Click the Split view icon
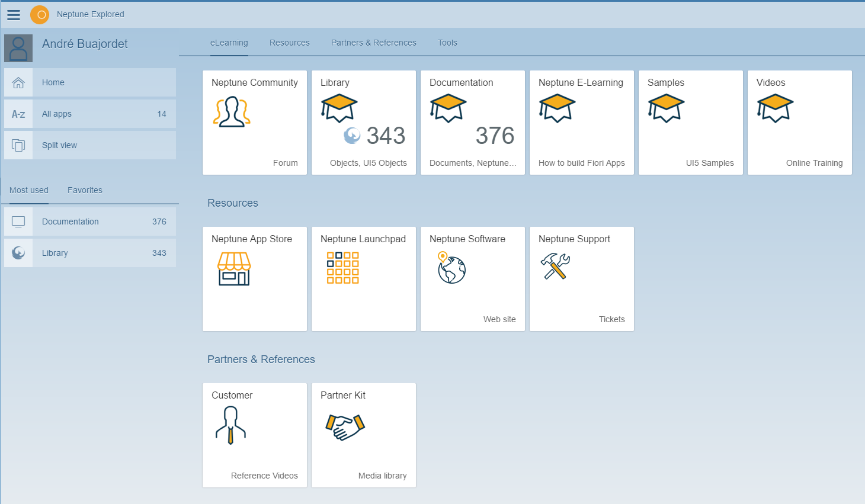Screen dimensions: 865x504 tap(18, 145)
